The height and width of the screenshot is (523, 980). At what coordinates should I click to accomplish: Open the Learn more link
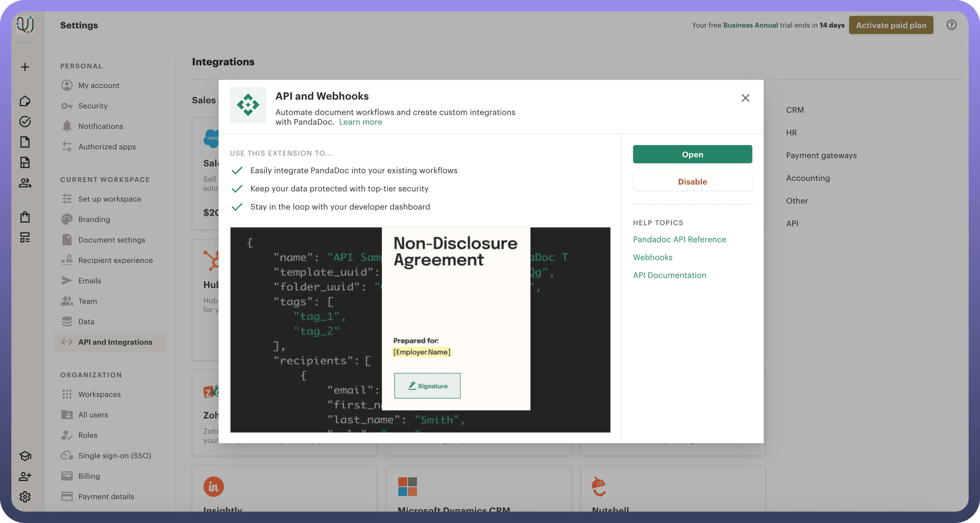[360, 122]
